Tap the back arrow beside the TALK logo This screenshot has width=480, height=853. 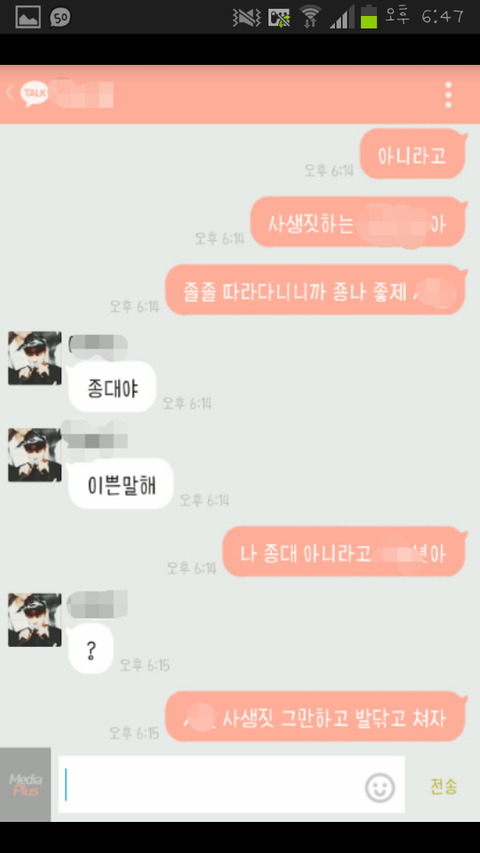click(x=10, y=92)
